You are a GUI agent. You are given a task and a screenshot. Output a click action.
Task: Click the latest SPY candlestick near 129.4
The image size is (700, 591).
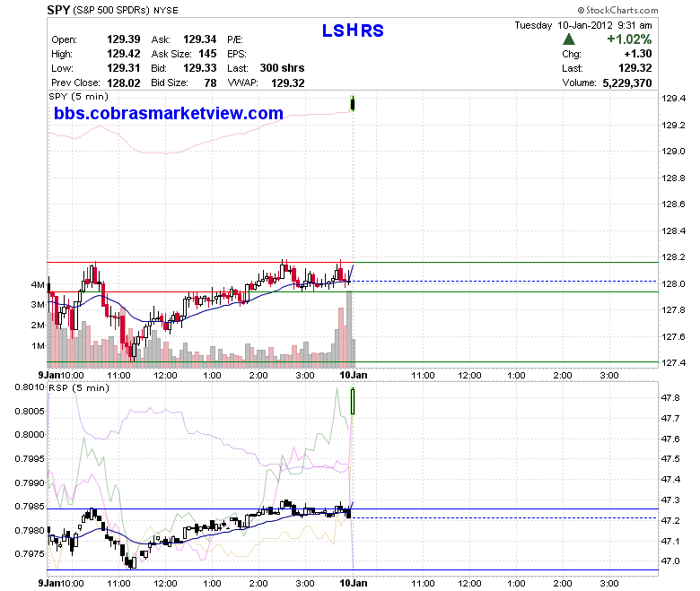point(353,103)
